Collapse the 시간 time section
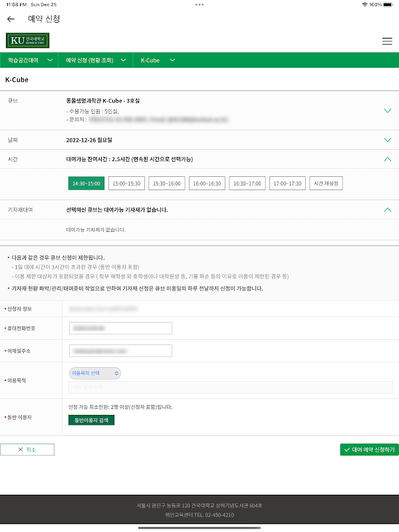This screenshot has height=532, width=399. tap(388, 160)
